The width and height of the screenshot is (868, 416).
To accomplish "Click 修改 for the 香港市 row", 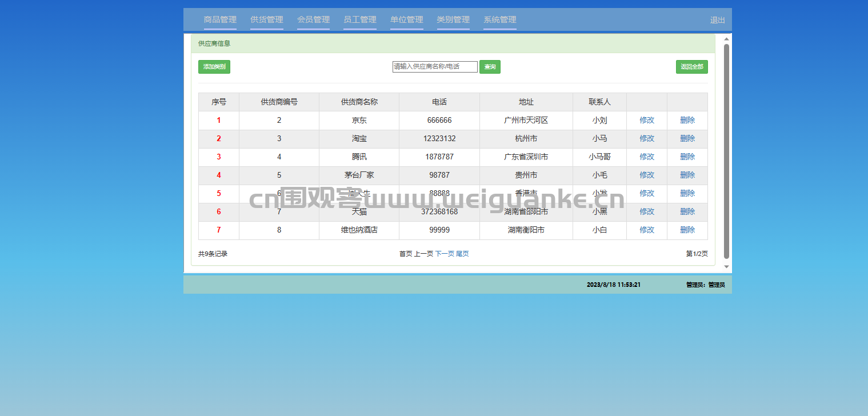I will [647, 193].
